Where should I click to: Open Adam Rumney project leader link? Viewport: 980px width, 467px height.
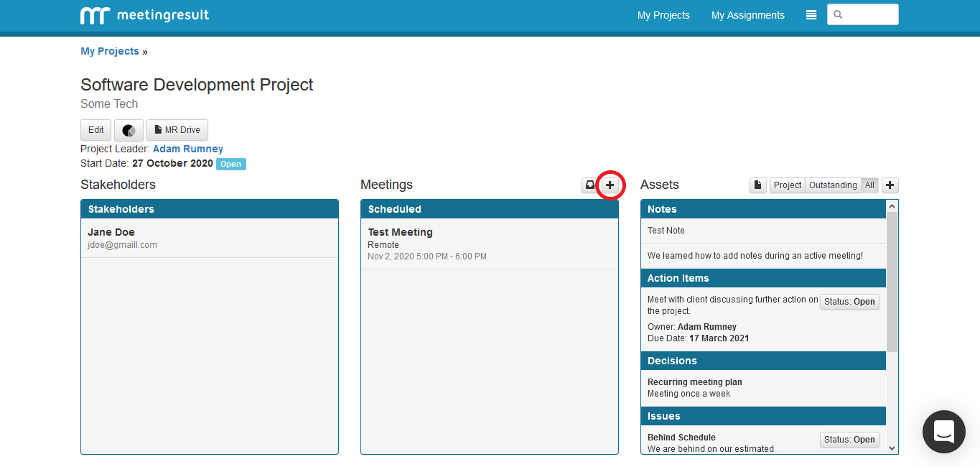(188, 149)
